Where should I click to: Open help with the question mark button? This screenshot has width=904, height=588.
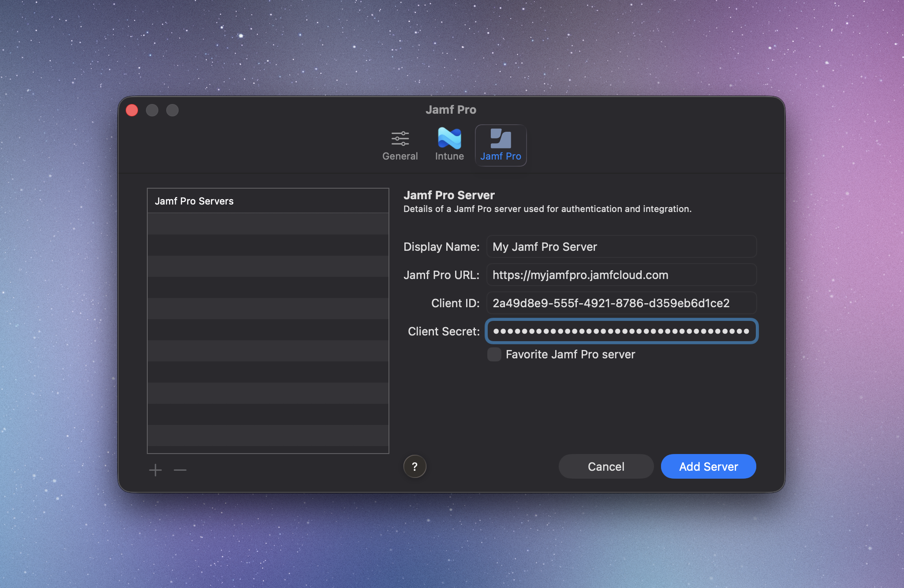(415, 466)
